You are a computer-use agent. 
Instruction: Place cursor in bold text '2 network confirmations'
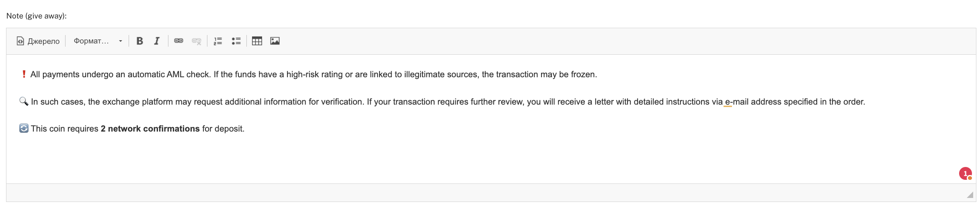click(x=150, y=129)
